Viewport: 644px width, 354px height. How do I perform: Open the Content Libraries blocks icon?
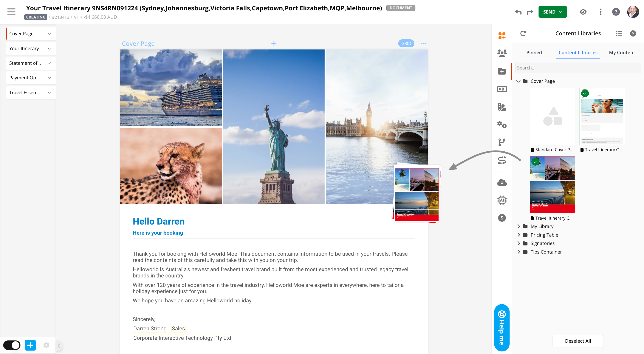(x=502, y=35)
